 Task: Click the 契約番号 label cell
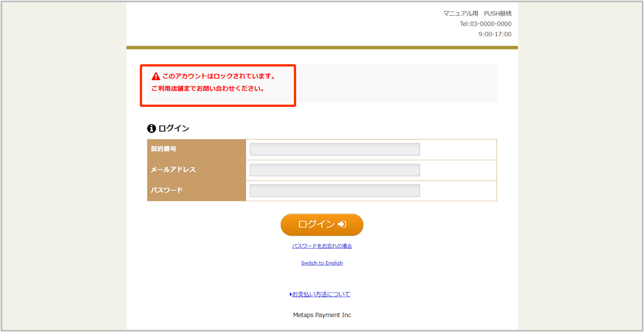pyautogui.click(x=196, y=150)
